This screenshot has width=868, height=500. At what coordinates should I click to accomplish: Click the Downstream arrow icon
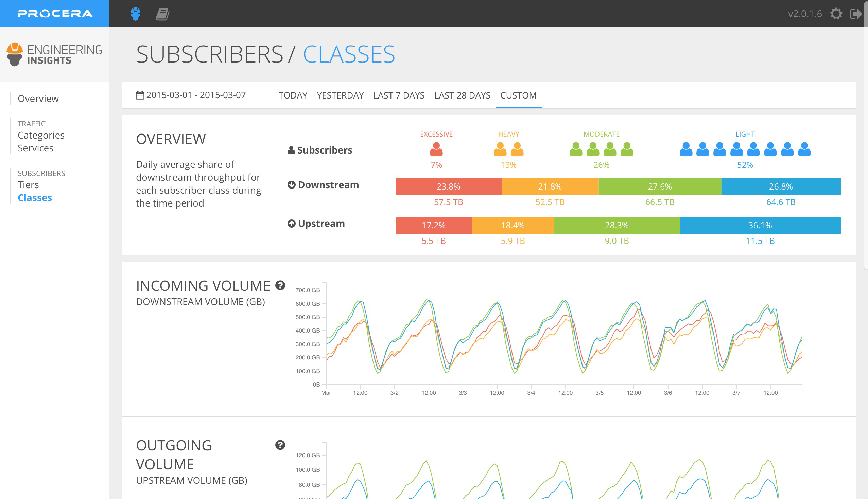291,185
